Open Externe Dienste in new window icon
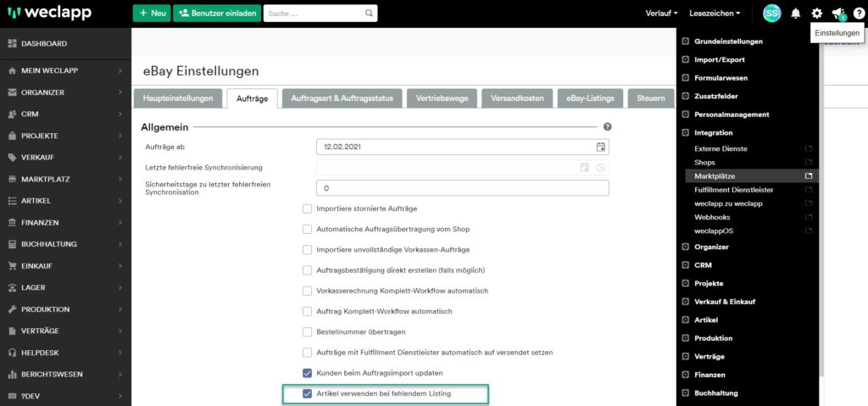 tap(808, 149)
